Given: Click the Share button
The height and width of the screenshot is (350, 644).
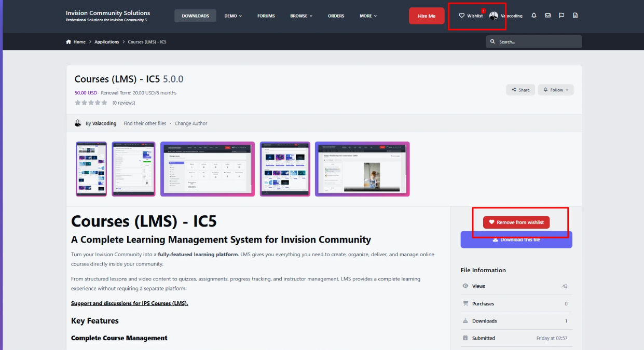Looking at the screenshot, I should pyautogui.click(x=520, y=90).
